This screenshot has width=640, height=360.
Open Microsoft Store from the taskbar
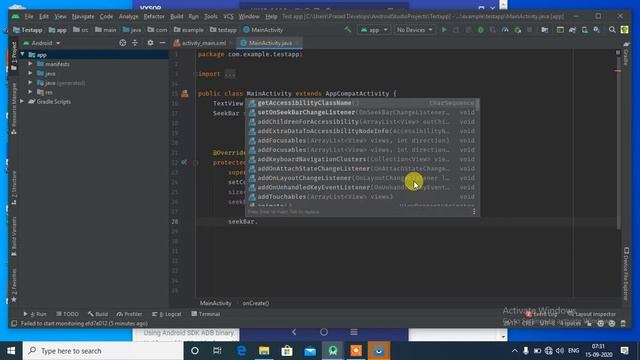point(287,351)
